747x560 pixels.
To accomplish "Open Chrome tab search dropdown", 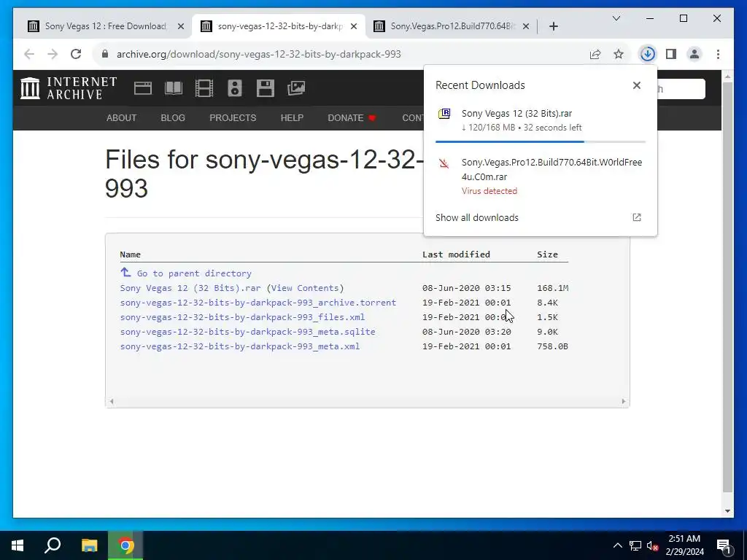I will [x=616, y=18].
